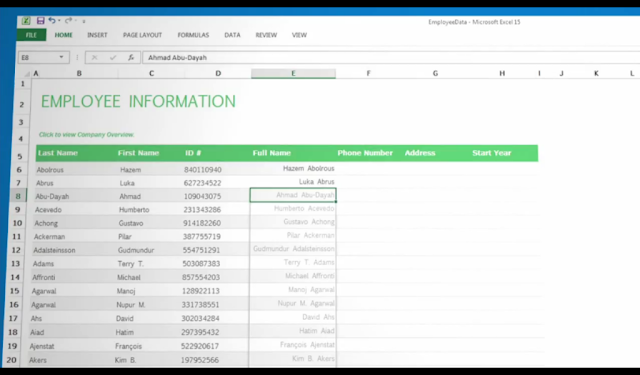Select the EMPLOYEE INFORMATION title cell
This screenshot has width=640, height=375.
[x=138, y=102]
